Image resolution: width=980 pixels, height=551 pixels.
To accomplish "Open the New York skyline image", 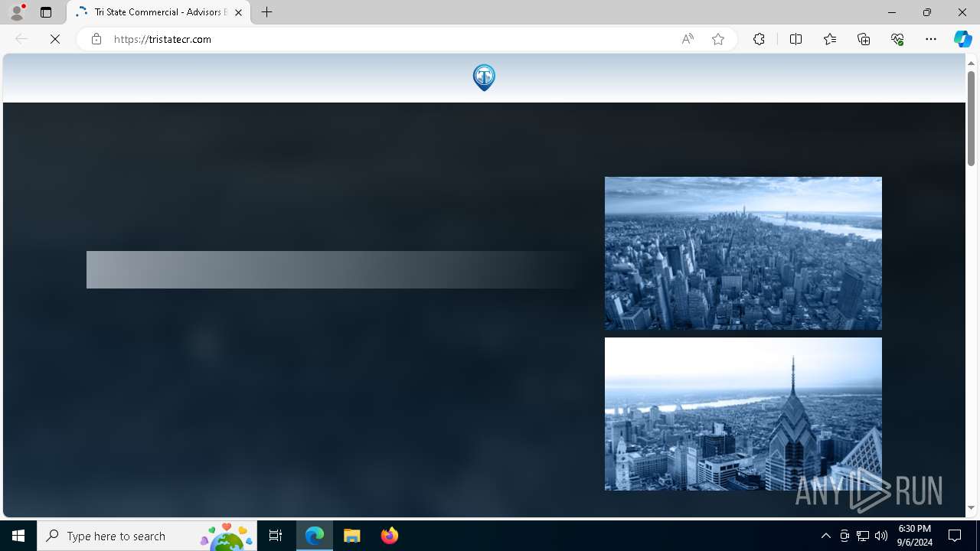I will point(743,253).
